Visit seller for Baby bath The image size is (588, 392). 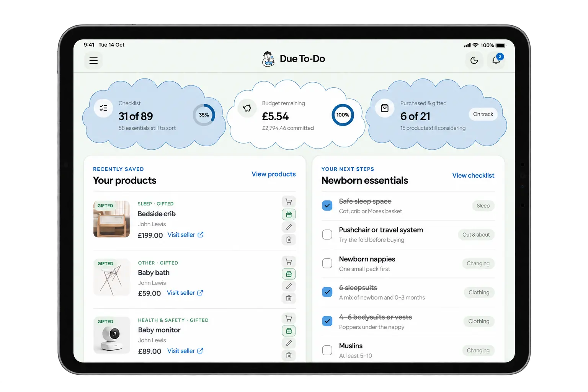click(x=185, y=293)
